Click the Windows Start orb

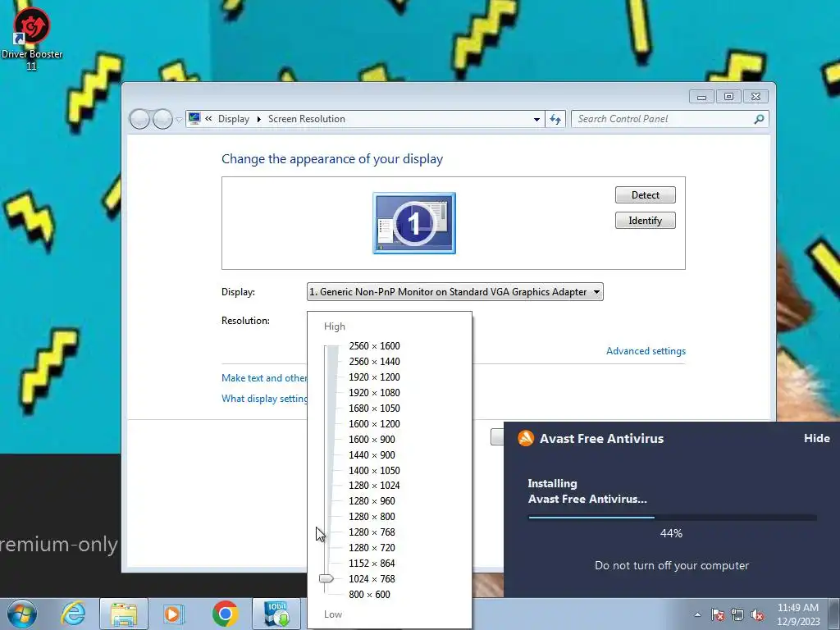point(22,614)
